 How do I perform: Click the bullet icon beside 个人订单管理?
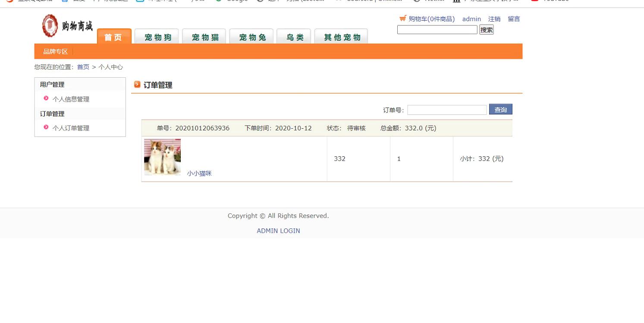click(x=46, y=127)
